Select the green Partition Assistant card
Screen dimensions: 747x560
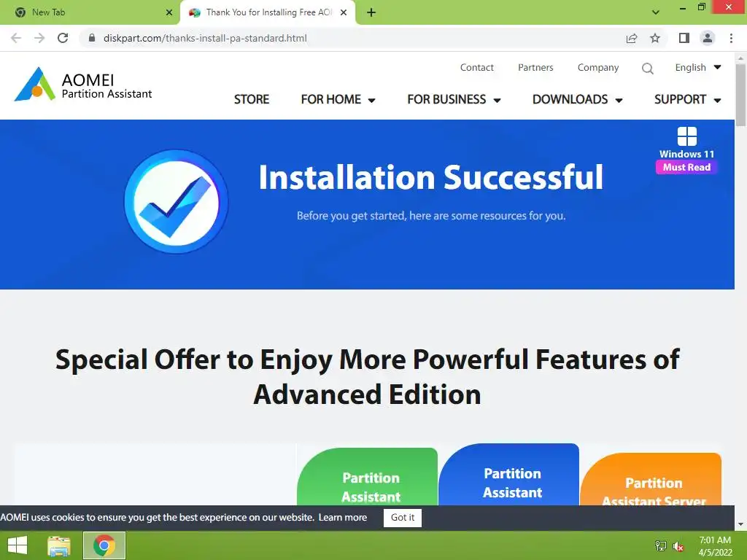(368, 477)
